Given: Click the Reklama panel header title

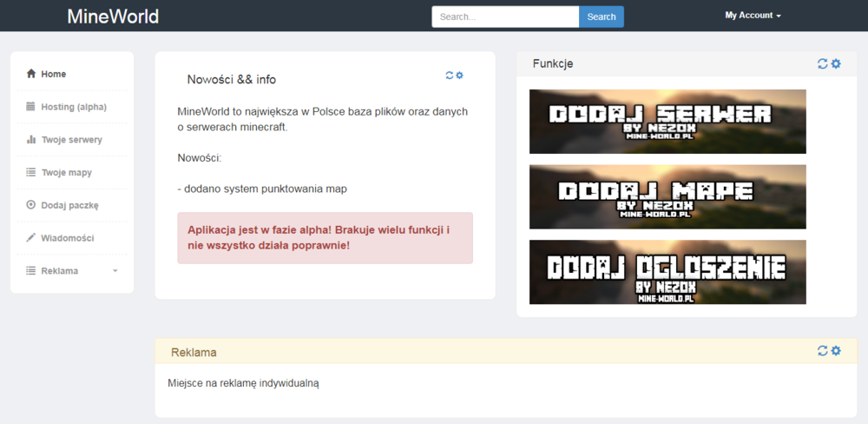Looking at the screenshot, I should coord(194,353).
